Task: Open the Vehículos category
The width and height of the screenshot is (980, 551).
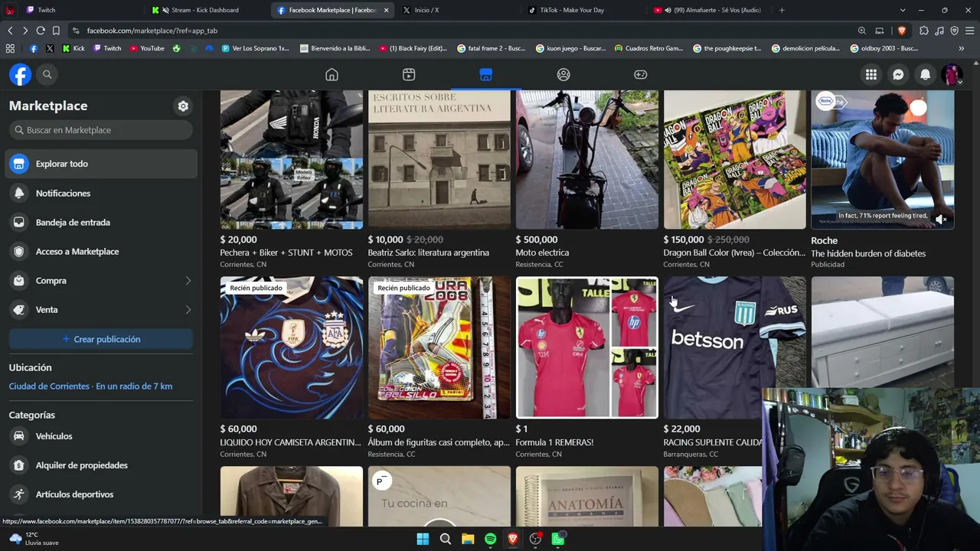Action: tap(102, 436)
